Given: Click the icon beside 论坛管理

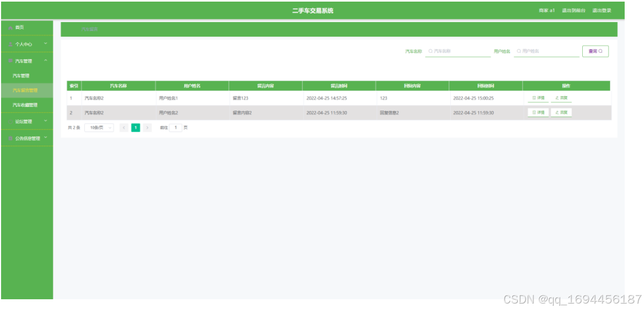Looking at the screenshot, I should coord(11,121).
